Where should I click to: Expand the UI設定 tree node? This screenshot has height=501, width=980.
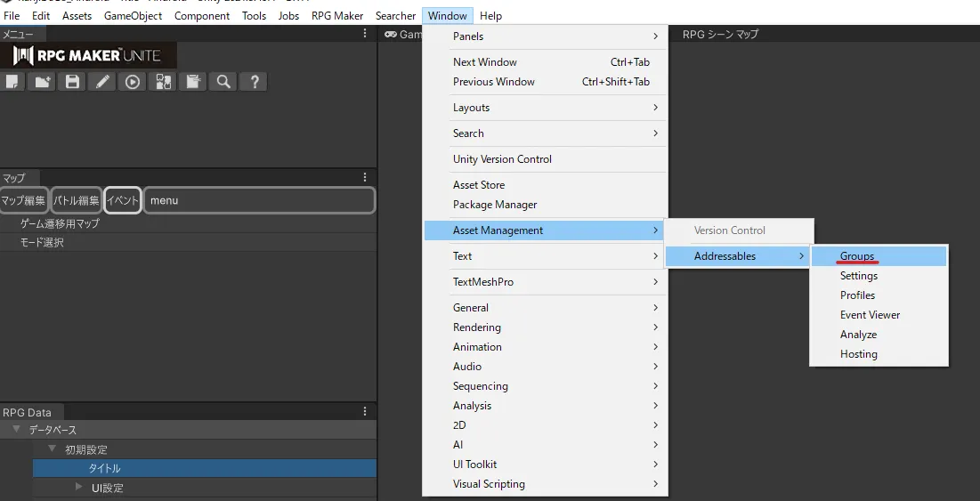pyautogui.click(x=78, y=487)
